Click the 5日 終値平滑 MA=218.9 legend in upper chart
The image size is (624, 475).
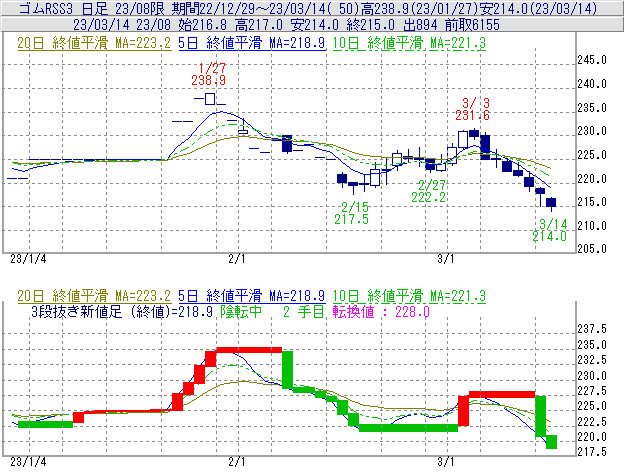pyautogui.click(x=252, y=43)
